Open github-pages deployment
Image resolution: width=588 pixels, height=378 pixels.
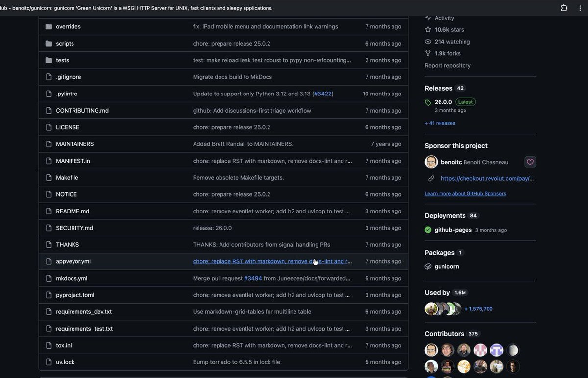coord(453,230)
